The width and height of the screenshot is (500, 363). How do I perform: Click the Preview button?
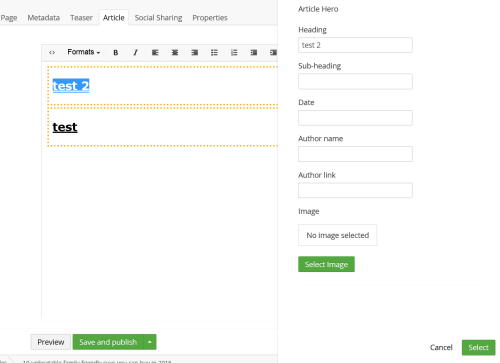coord(51,342)
